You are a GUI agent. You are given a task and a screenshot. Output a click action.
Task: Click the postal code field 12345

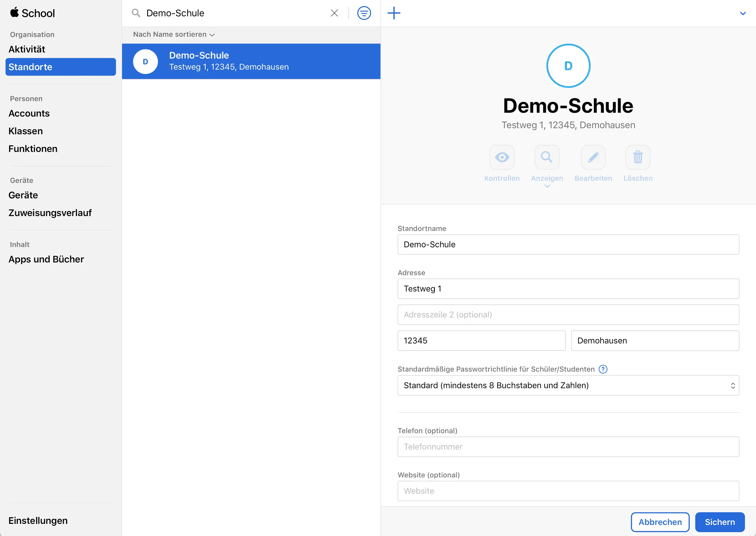481,341
